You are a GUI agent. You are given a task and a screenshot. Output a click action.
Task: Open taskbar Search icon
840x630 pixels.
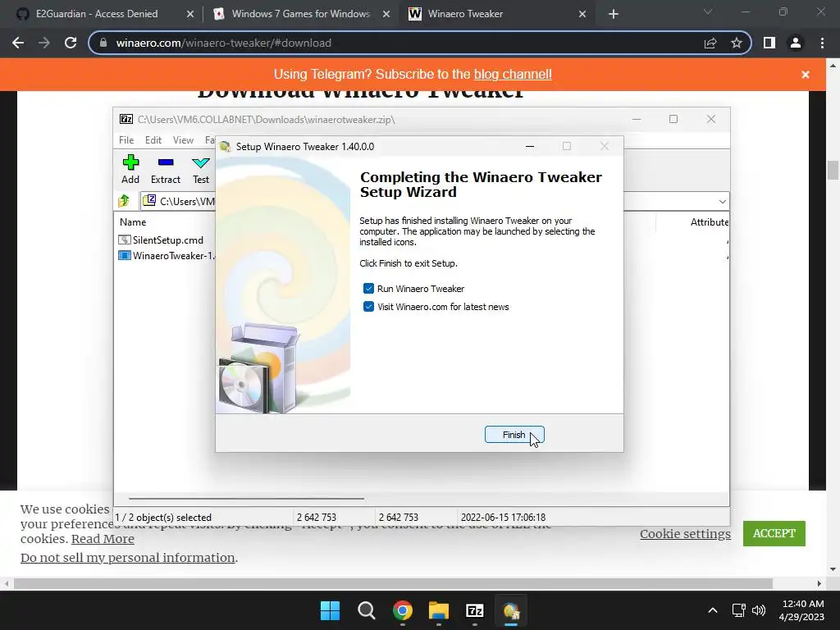pyautogui.click(x=367, y=610)
